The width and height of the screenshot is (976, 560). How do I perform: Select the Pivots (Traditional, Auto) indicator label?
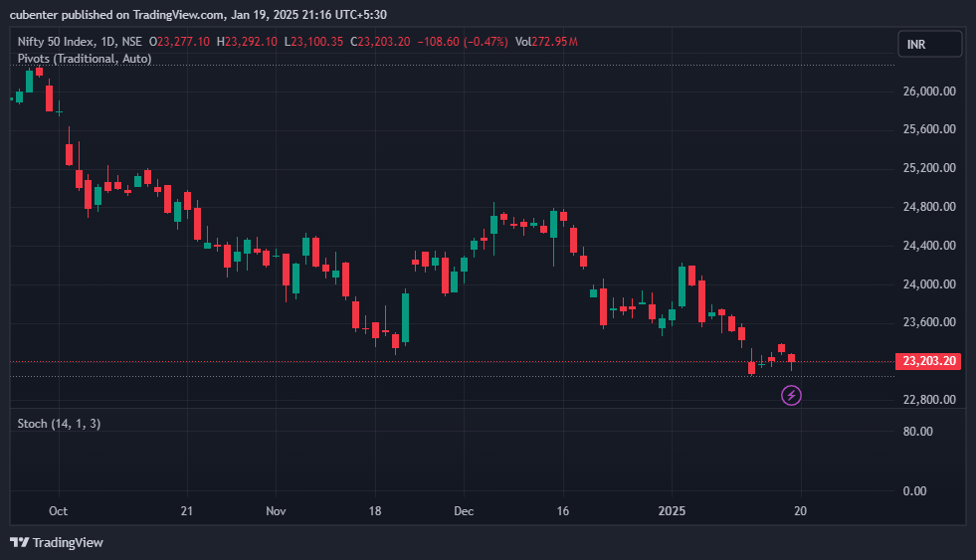pyautogui.click(x=85, y=59)
